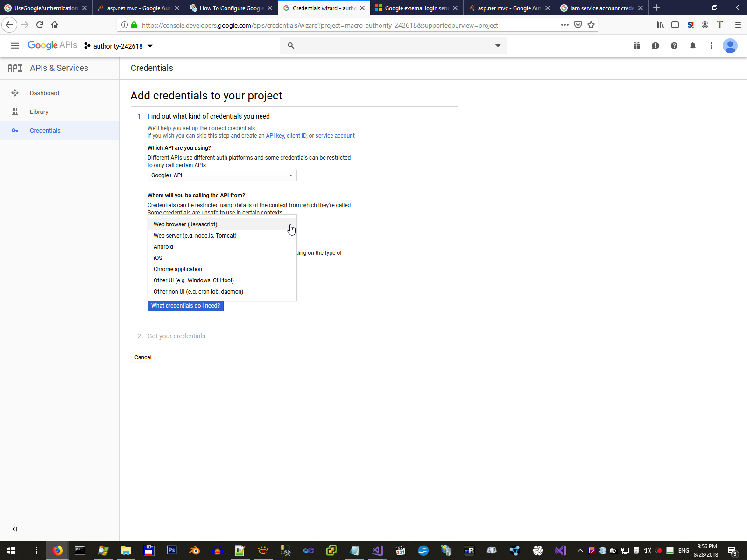Viewport: 747px width, 560px height.
Task: Select Other UI (Windows, CLI tool)
Action: tap(222, 280)
